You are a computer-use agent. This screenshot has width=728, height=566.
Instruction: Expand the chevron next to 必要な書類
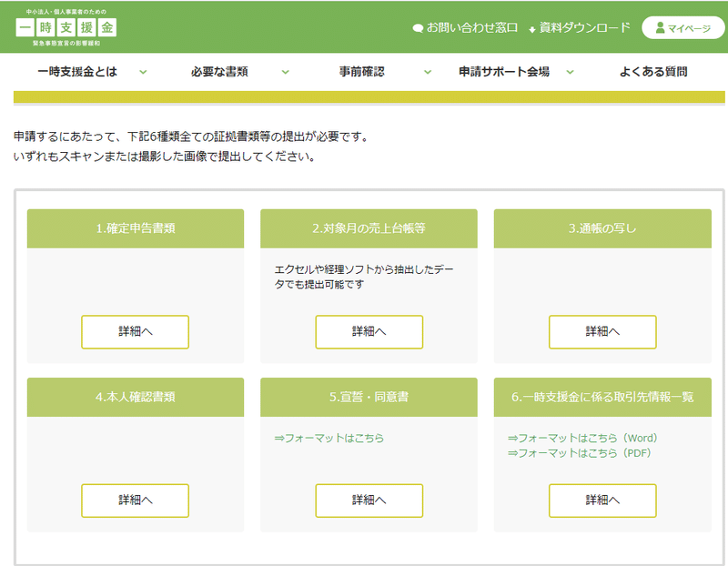286,72
